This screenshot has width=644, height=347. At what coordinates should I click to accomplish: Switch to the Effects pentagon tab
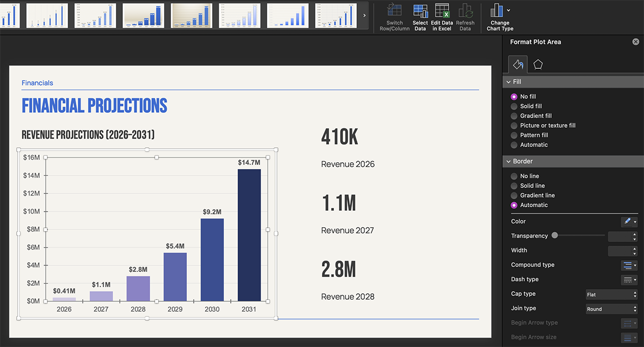pyautogui.click(x=538, y=64)
